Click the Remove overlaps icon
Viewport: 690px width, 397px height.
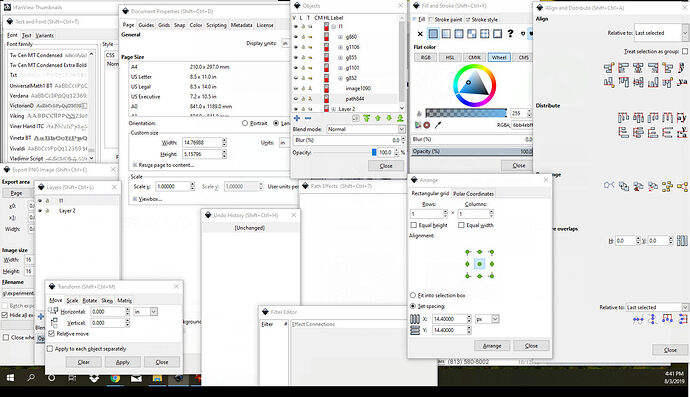(682, 241)
